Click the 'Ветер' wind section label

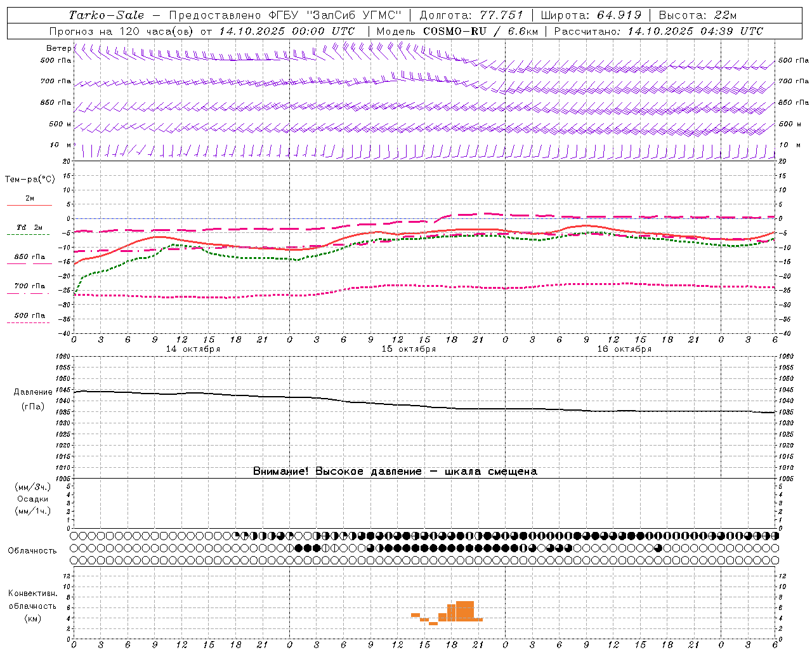point(58,48)
